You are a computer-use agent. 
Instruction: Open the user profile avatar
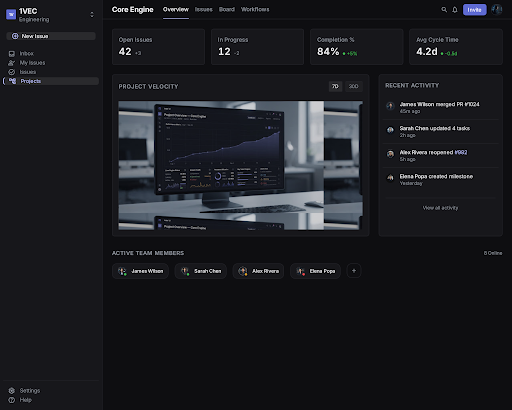pyautogui.click(x=497, y=10)
